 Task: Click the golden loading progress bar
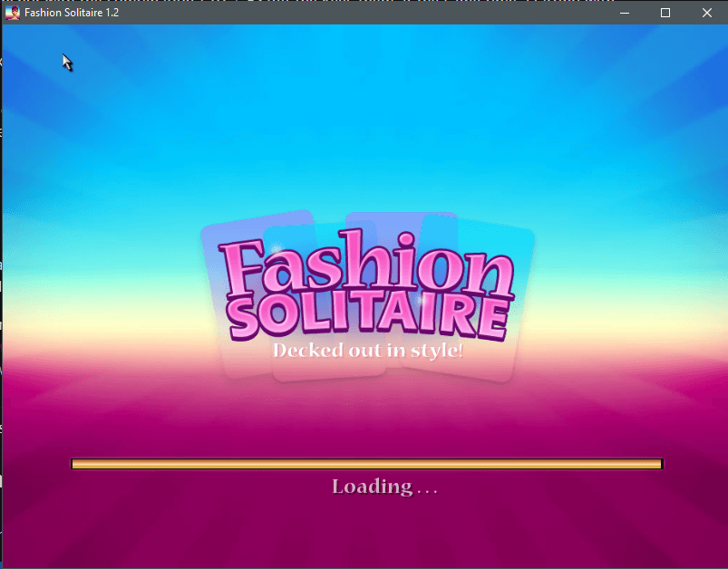coord(367,464)
